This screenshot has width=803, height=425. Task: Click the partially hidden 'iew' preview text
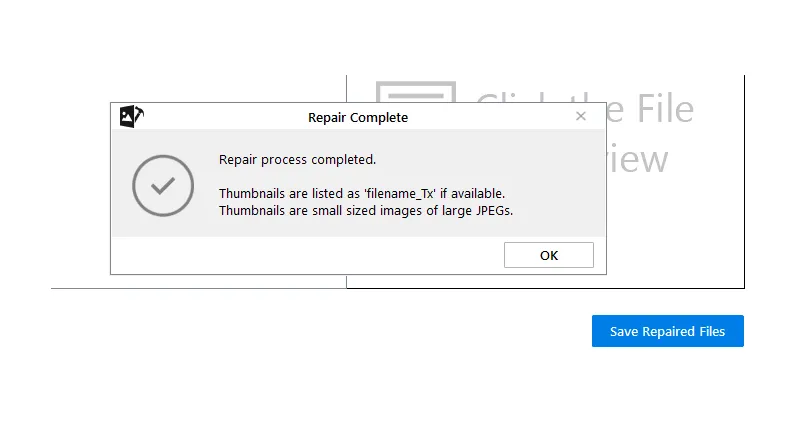click(638, 159)
